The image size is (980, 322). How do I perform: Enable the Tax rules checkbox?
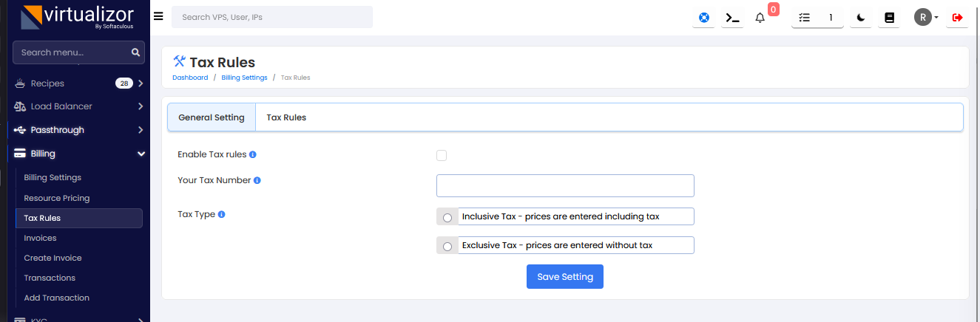[442, 155]
